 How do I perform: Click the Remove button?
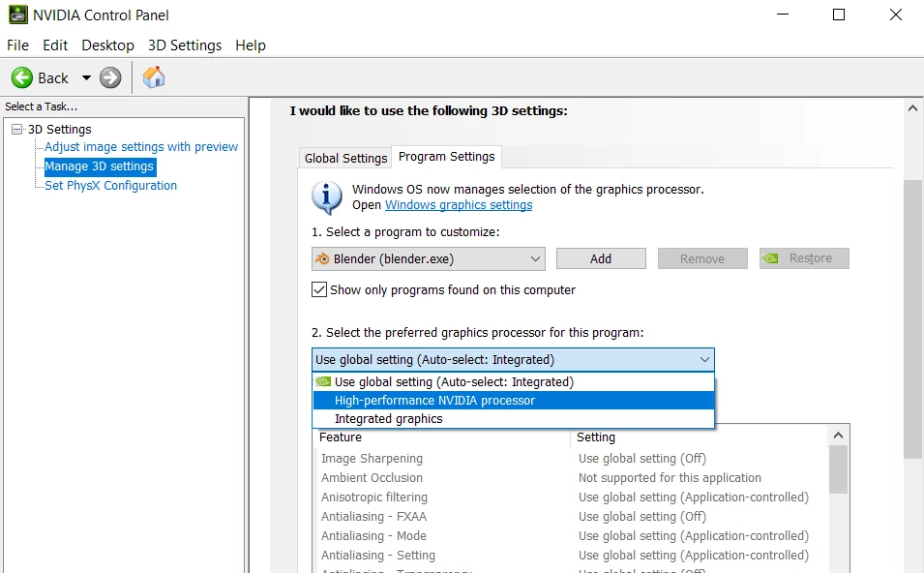(x=702, y=258)
